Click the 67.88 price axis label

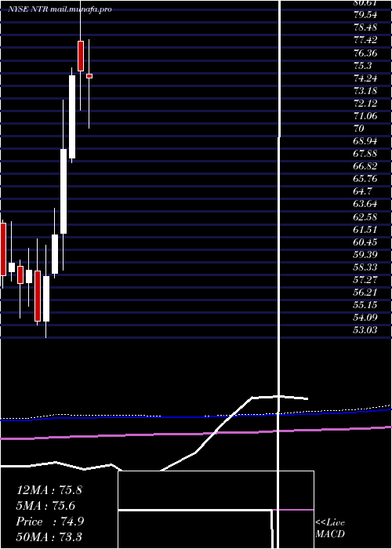366,154
